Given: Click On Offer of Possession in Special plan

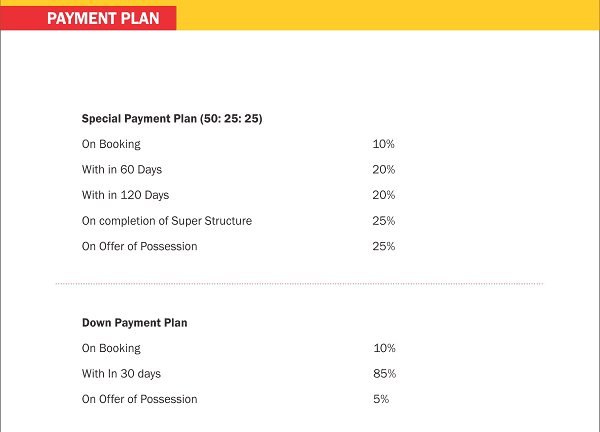Looking at the screenshot, I should 140,246.
